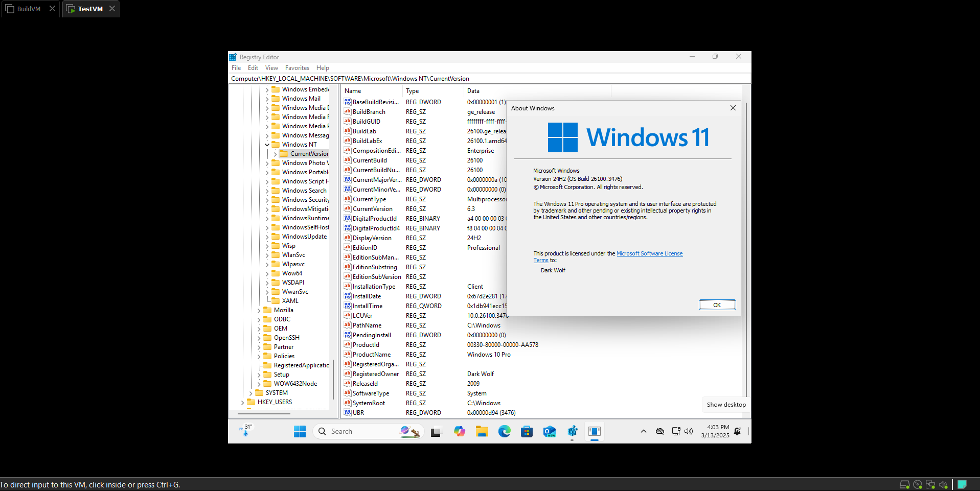Launch Microsoft Edge from the taskbar
Image resolution: width=980 pixels, height=491 pixels.
point(505,432)
